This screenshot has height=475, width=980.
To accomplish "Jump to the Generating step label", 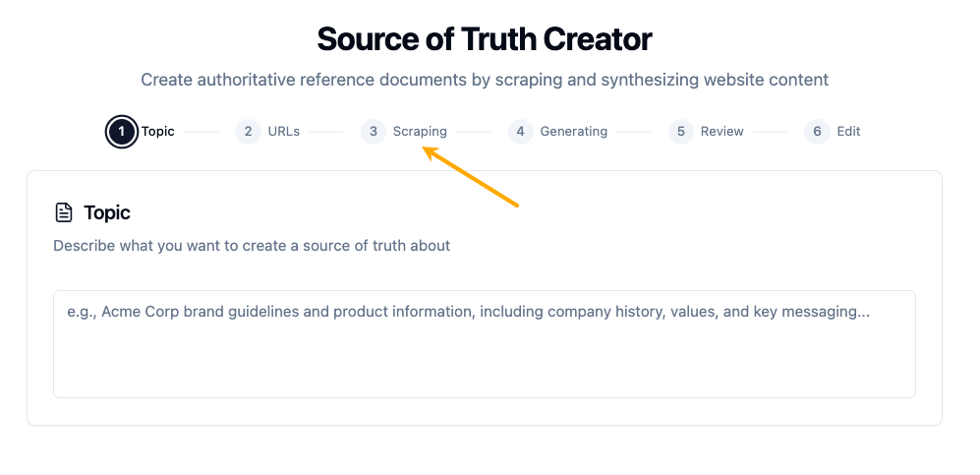I will (574, 132).
